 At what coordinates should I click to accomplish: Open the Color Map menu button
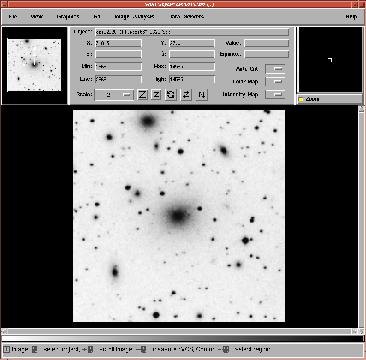(x=275, y=82)
